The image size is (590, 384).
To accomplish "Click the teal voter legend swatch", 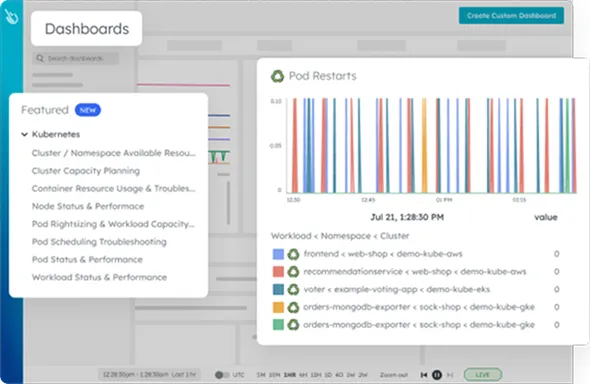I will pos(278,290).
